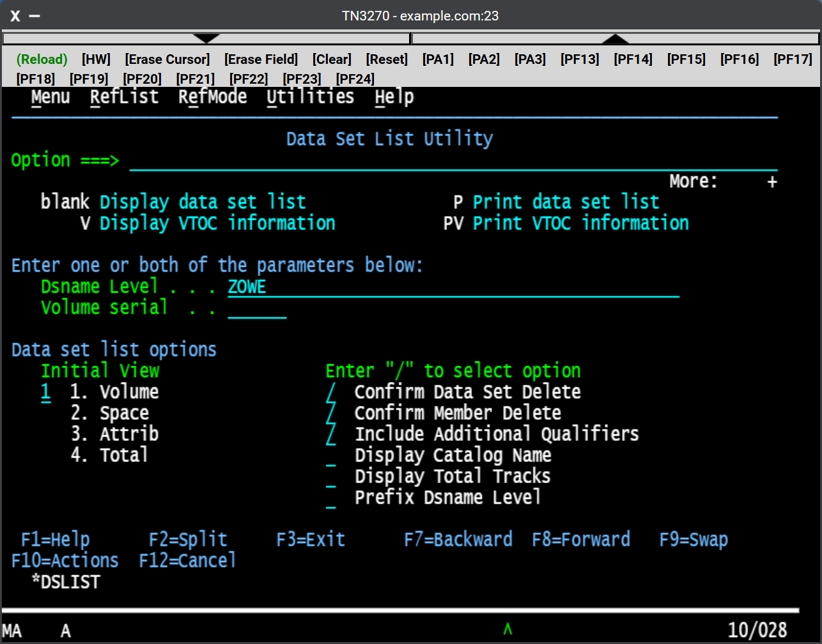Image resolution: width=822 pixels, height=644 pixels.
Task: Click F3=Exit at the bottom
Action: 311,539
